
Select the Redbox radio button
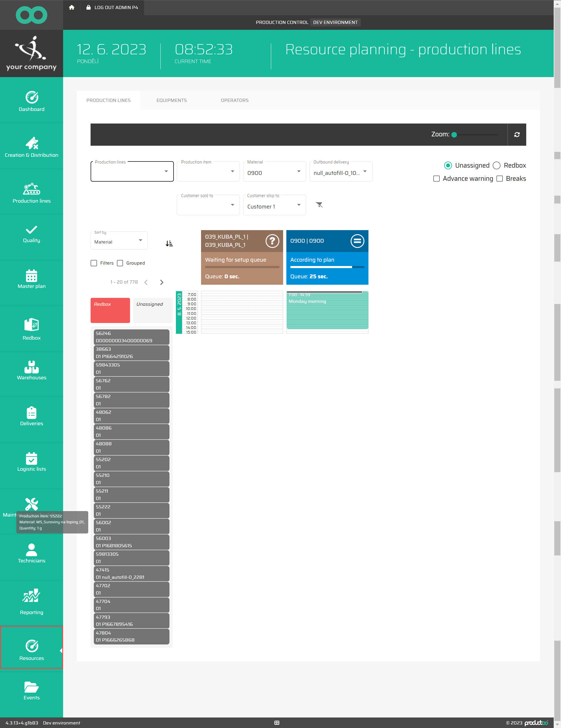pyautogui.click(x=497, y=166)
